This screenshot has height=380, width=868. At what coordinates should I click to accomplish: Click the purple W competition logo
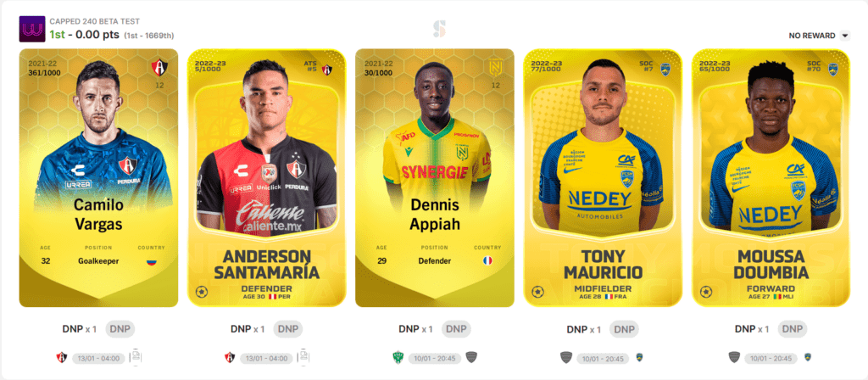[x=32, y=29]
